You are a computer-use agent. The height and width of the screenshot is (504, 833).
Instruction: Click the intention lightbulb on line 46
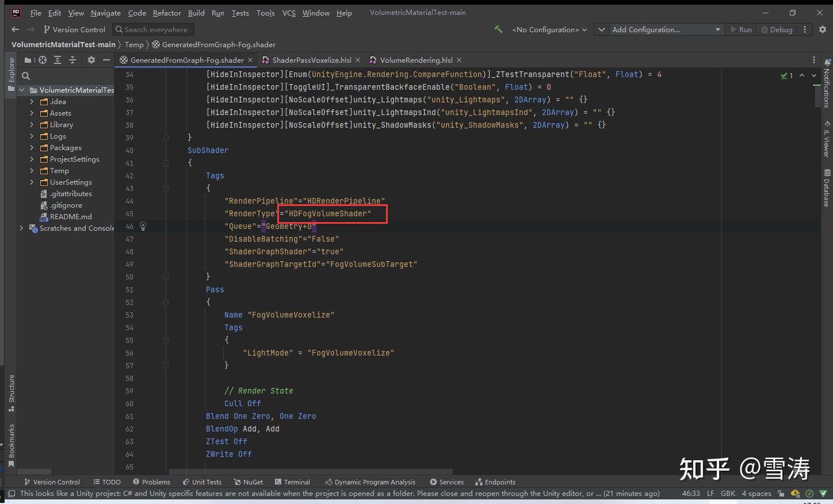143,226
